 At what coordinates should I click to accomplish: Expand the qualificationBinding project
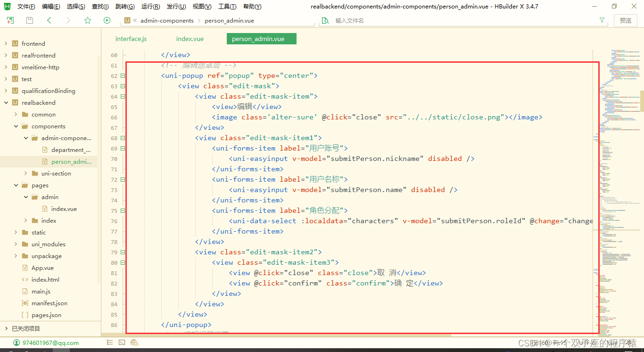(x=6, y=91)
